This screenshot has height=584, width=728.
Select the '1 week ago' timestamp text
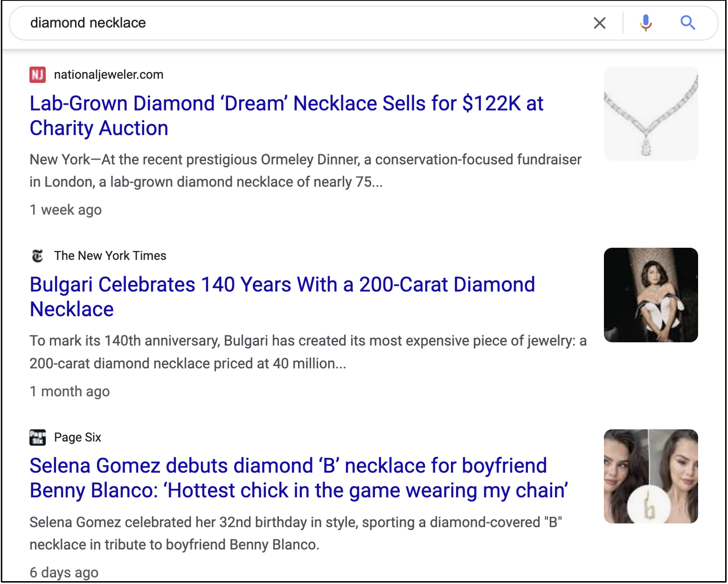pos(66,210)
